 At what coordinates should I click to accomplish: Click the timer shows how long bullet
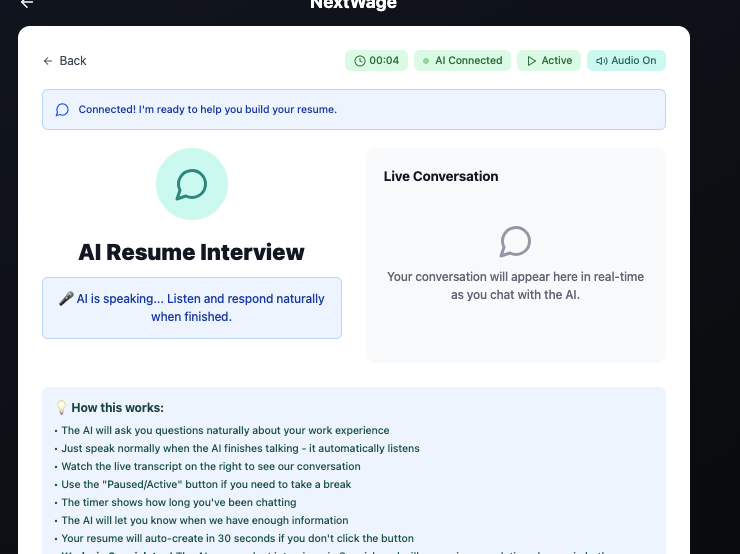tap(179, 502)
